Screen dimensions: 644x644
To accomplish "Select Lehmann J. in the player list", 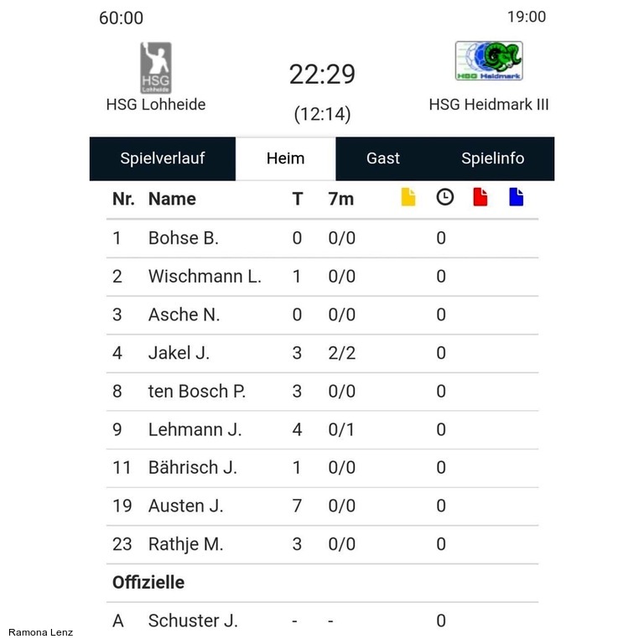I will 195,429.
